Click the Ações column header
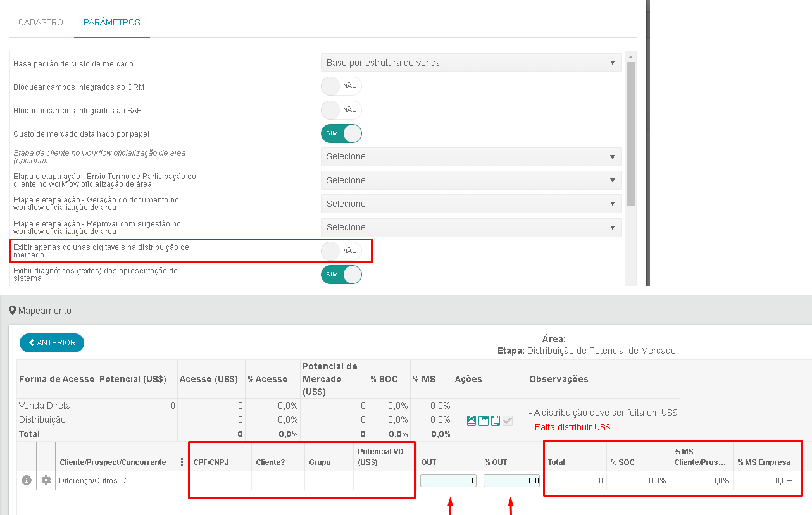The width and height of the screenshot is (812, 515). (468, 379)
